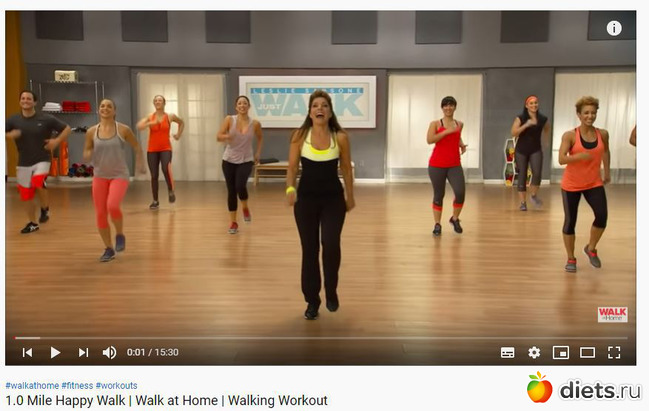The height and width of the screenshot is (411, 649).
Task: Enter fullscreen mode
Action: 614,352
